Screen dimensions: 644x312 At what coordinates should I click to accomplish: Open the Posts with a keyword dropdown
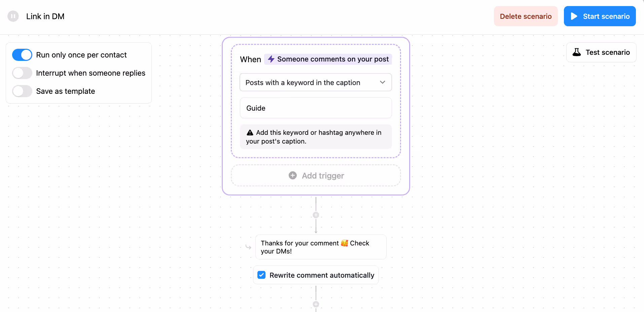pos(316,82)
